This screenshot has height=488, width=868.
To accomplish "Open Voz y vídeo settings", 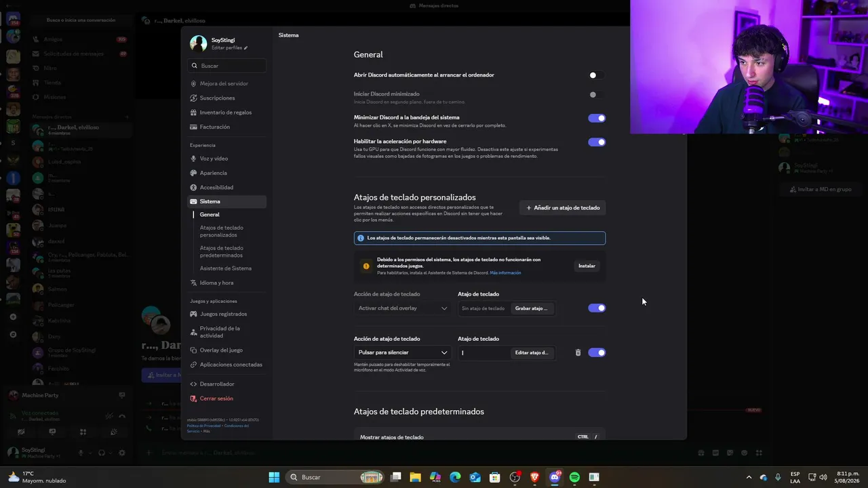I will pos(226,159).
